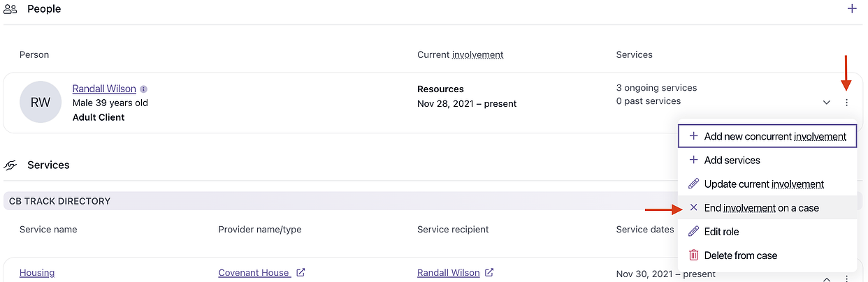
Task: Open the Randall Wilson person link
Action: click(104, 89)
